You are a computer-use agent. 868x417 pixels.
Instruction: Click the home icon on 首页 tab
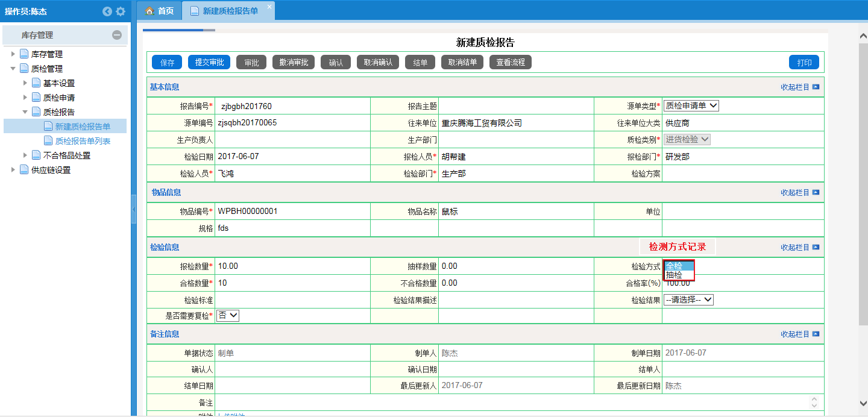point(149,11)
